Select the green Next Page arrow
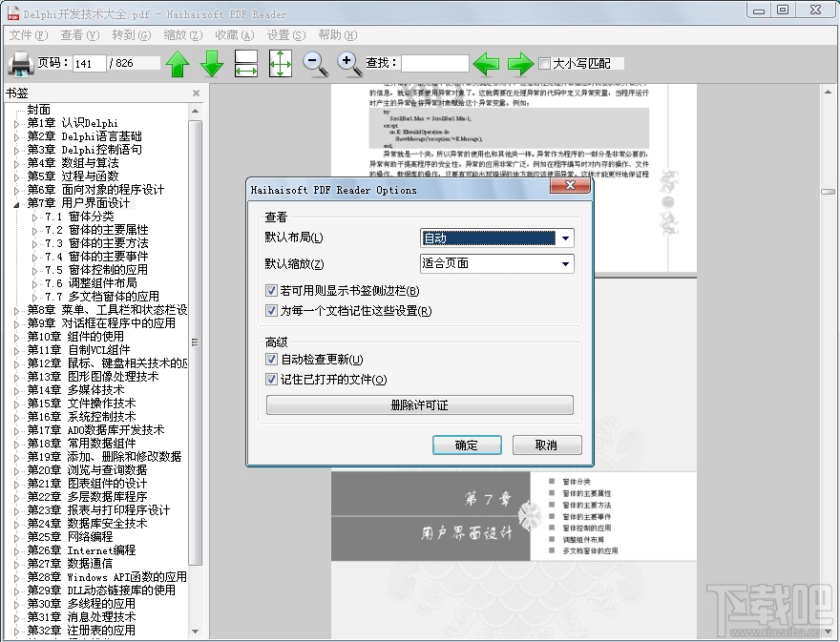The height and width of the screenshot is (642, 840). point(212,63)
